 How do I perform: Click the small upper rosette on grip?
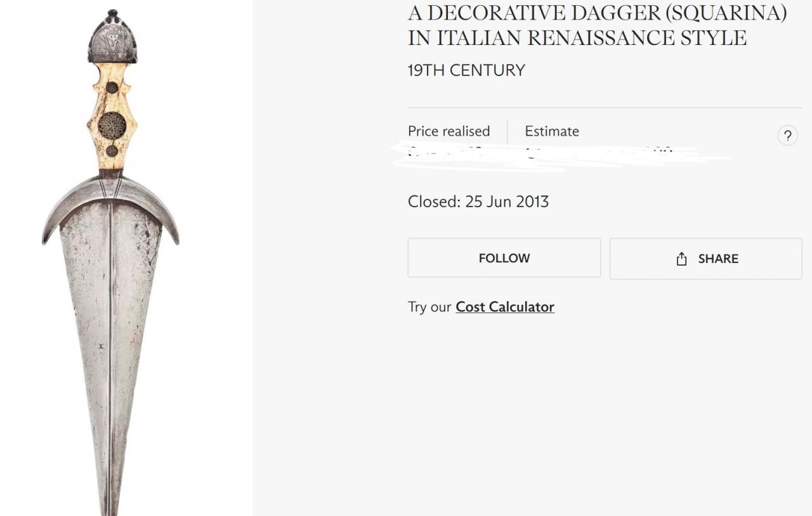[x=112, y=87]
